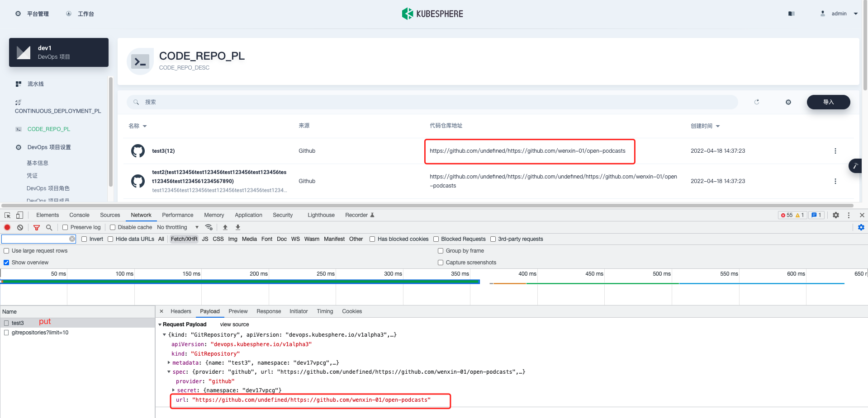Enable the Preserve log checkbox
The width and height of the screenshot is (868, 418).
pyautogui.click(x=65, y=227)
